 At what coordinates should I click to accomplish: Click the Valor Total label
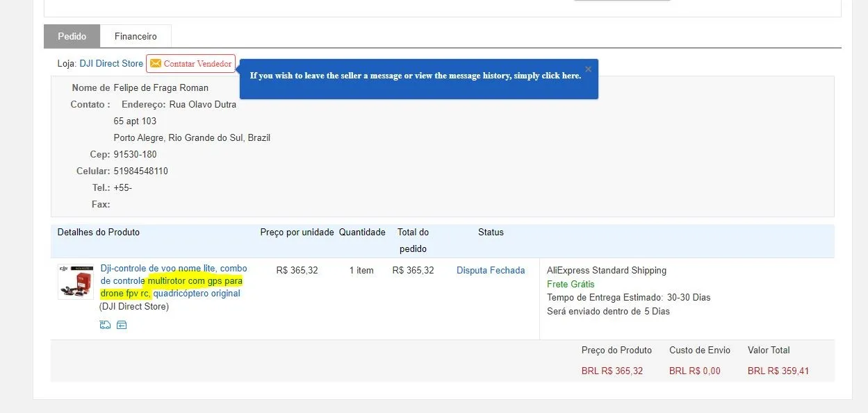[769, 350]
